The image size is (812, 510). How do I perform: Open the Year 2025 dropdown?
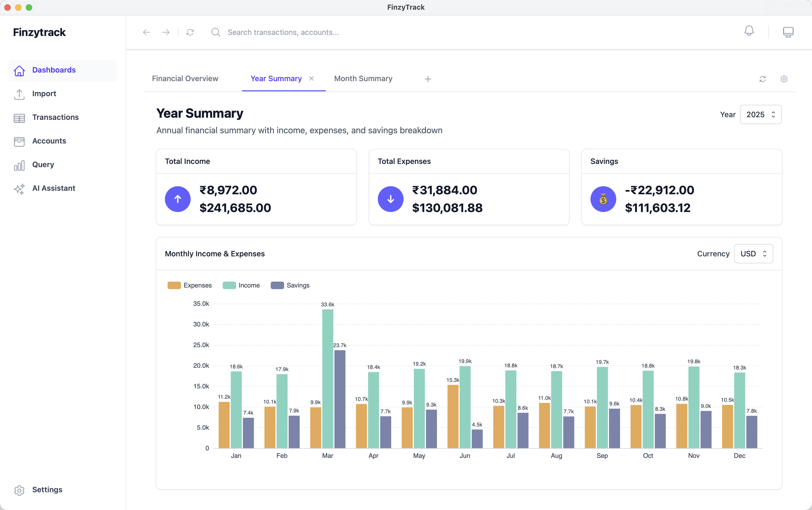[x=761, y=115]
